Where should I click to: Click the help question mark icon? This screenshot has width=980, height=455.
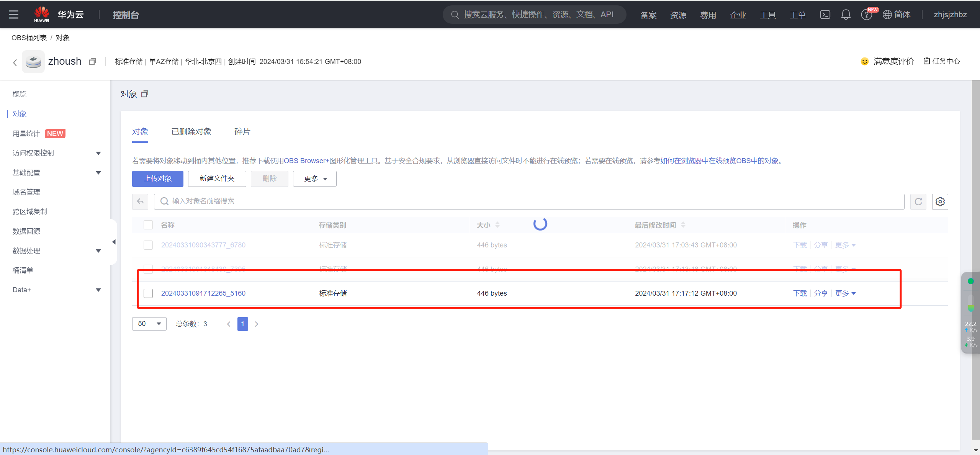coord(866,15)
